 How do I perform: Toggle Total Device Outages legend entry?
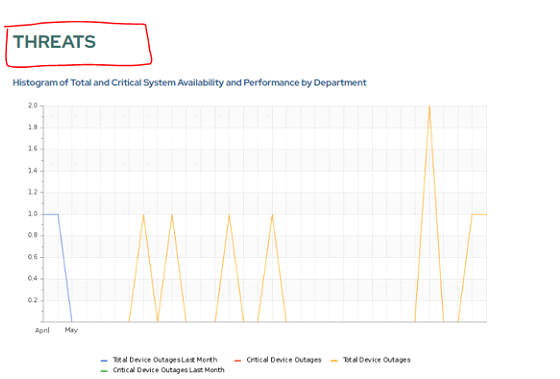376,360
